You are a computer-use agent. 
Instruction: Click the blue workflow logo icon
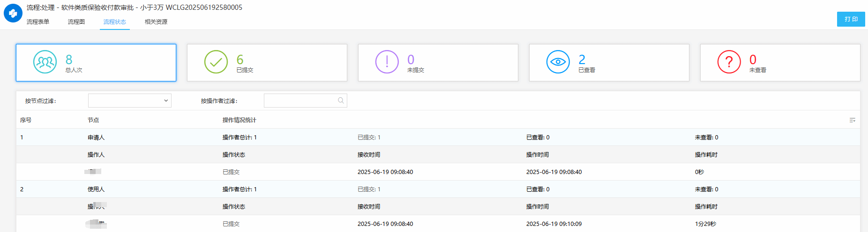coord(13,14)
